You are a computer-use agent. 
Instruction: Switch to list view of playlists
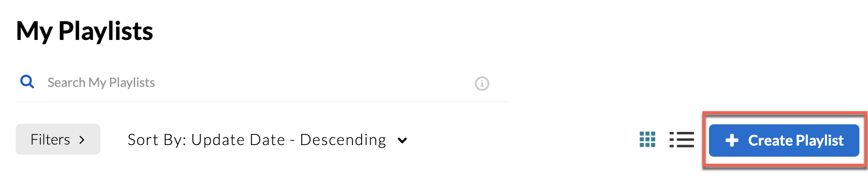682,139
